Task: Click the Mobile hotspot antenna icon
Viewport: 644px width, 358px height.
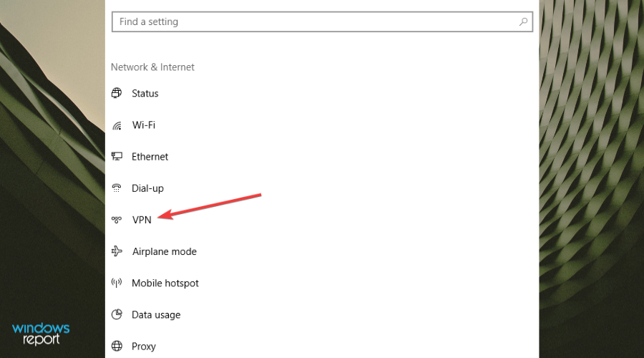Action: [x=117, y=283]
